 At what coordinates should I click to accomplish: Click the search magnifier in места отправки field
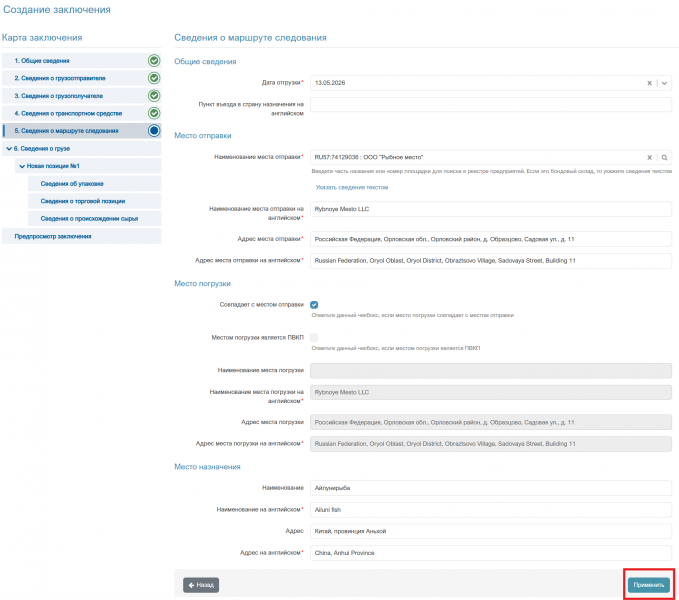(x=664, y=158)
